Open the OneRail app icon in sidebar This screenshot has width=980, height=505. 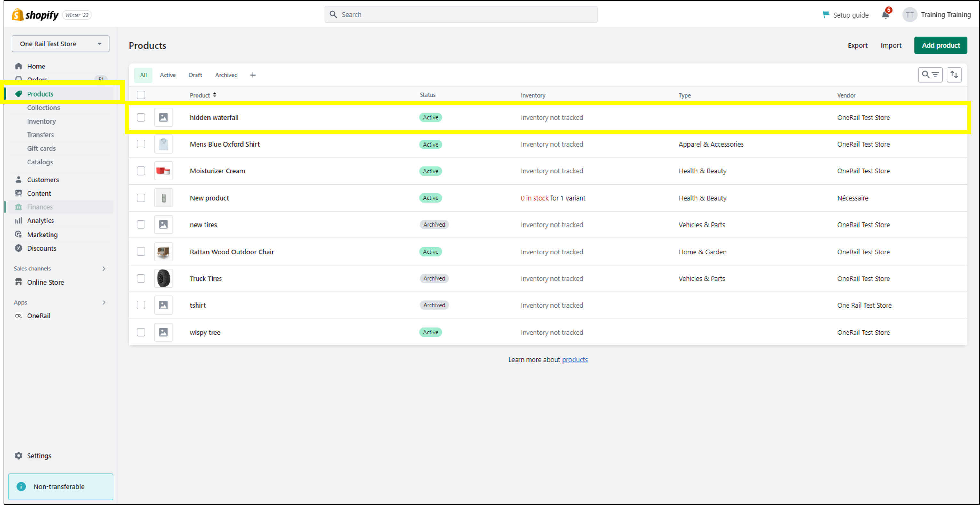point(18,316)
